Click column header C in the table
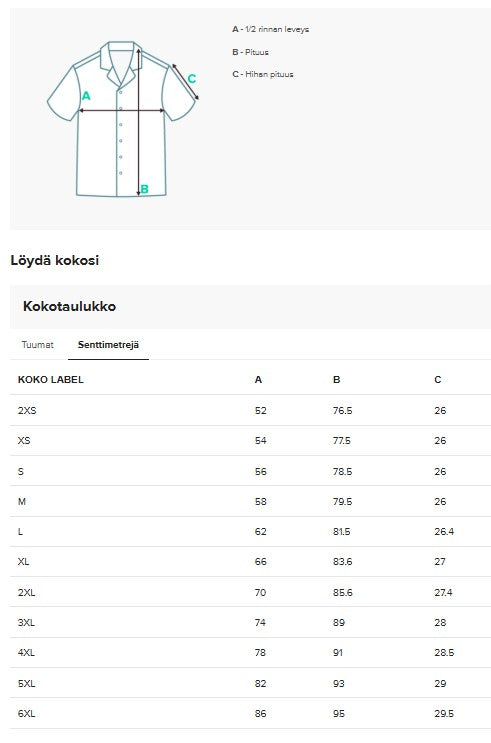Image resolution: width=491 pixels, height=743 pixels. 437,380
